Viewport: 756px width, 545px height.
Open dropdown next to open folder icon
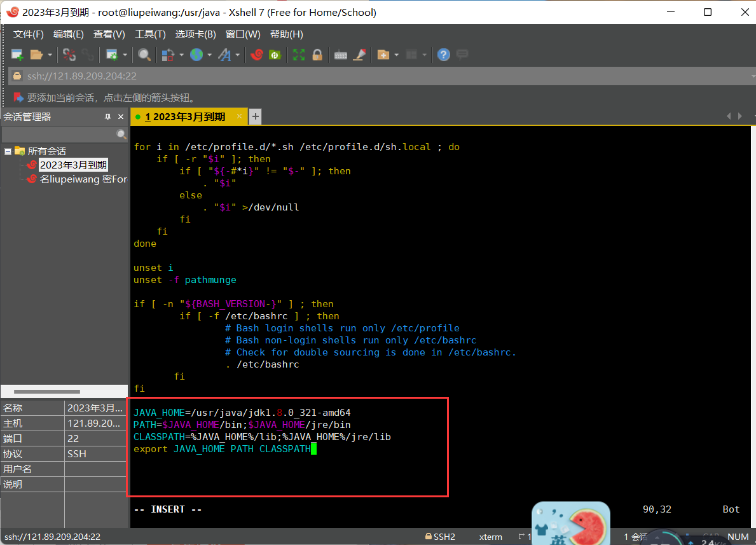coord(50,55)
